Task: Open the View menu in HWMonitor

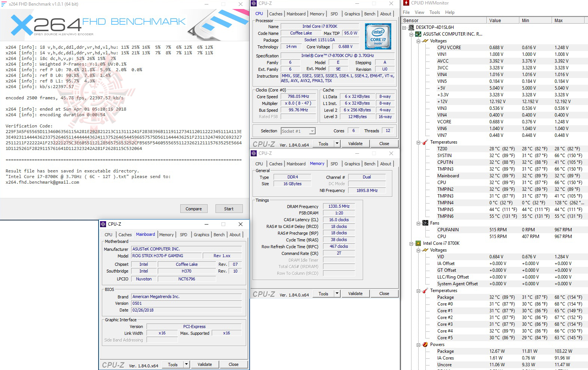Action: pyautogui.click(x=419, y=12)
